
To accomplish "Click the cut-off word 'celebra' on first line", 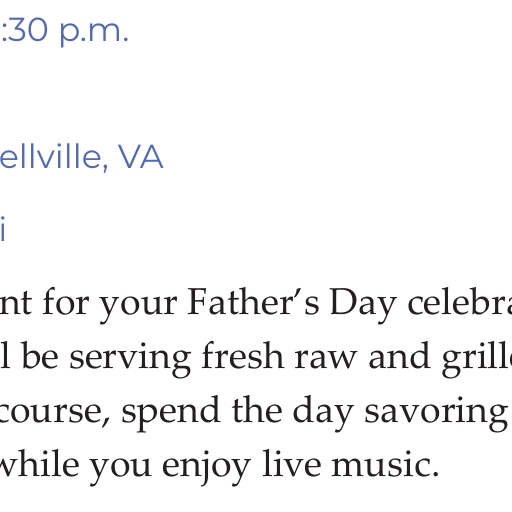I will 460,302.
